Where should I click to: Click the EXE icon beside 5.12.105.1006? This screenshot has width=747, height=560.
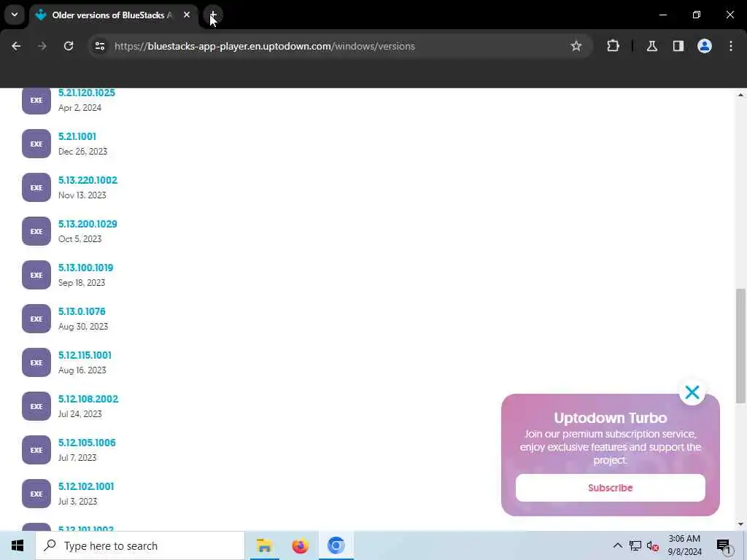coord(36,451)
